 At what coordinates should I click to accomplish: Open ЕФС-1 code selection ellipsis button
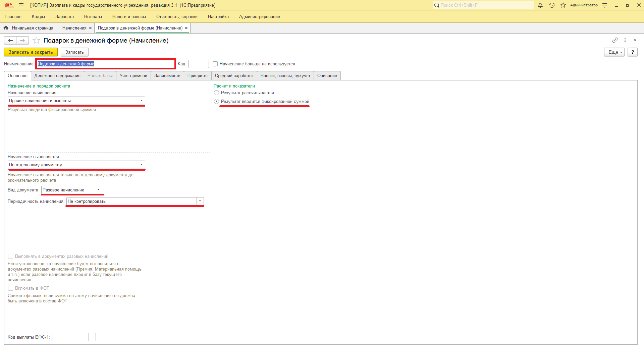pyautogui.click(x=92, y=337)
